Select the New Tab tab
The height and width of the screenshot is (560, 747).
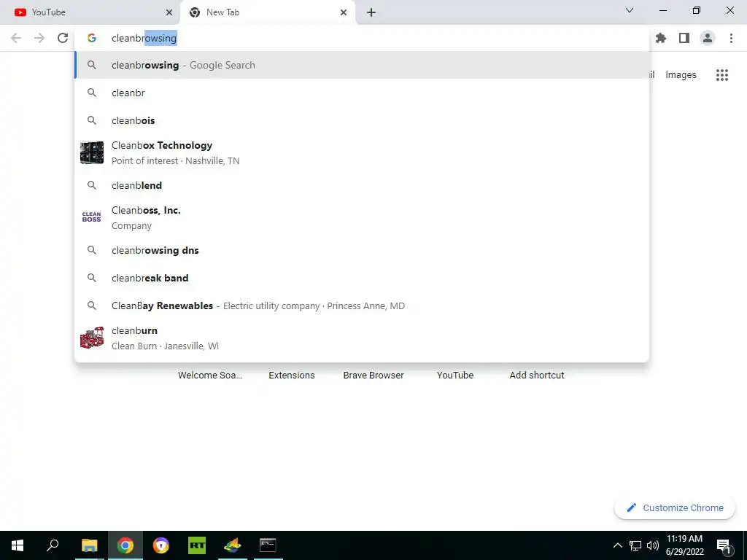(268, 12)
